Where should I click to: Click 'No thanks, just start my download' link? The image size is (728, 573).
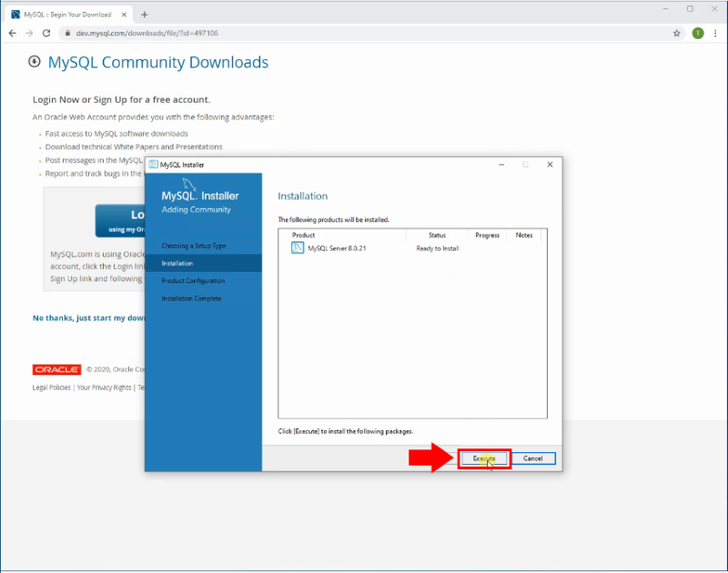coord(89,317)
